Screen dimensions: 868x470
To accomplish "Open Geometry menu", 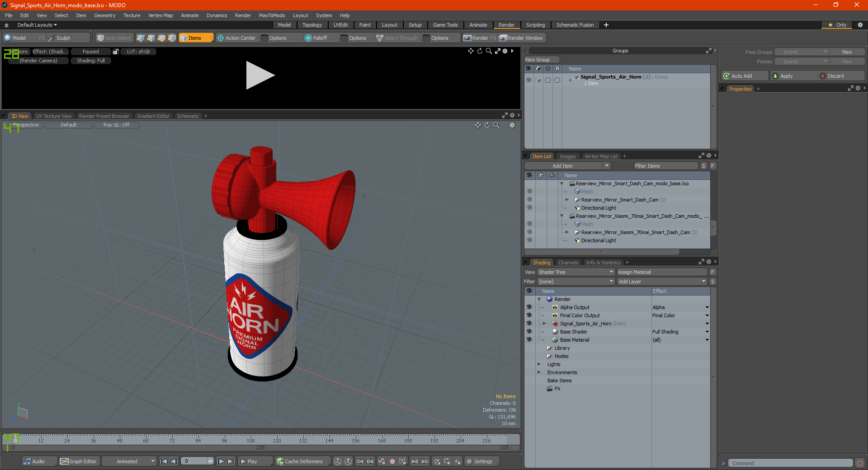I will pos(104,15).
